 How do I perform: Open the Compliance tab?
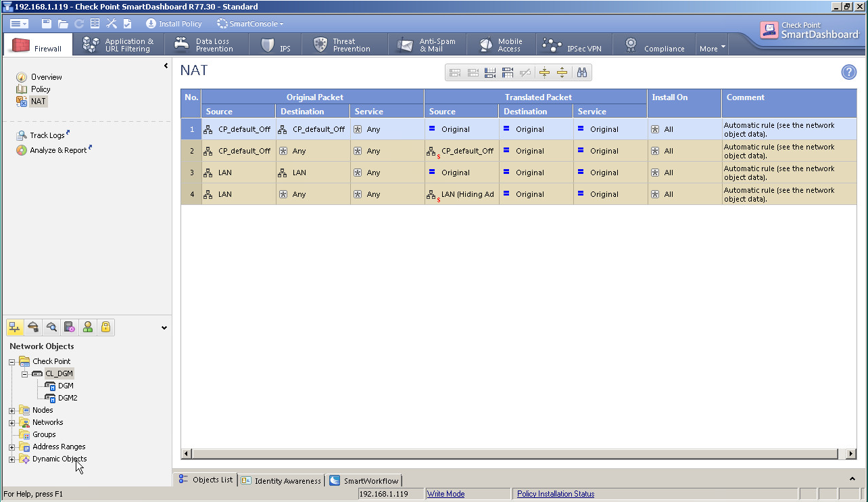point(655,45)
